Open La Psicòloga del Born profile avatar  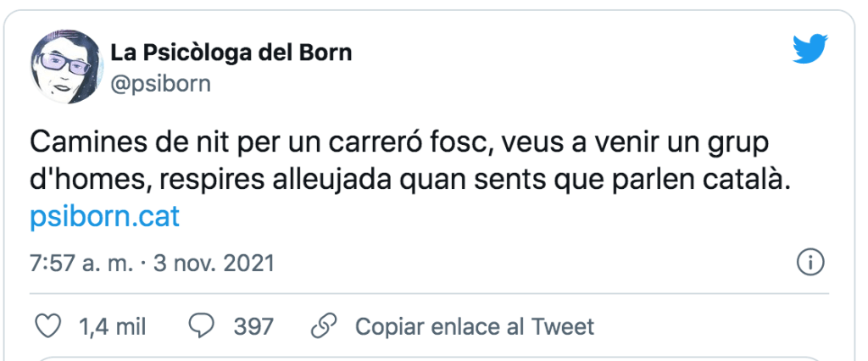(64, 67)
